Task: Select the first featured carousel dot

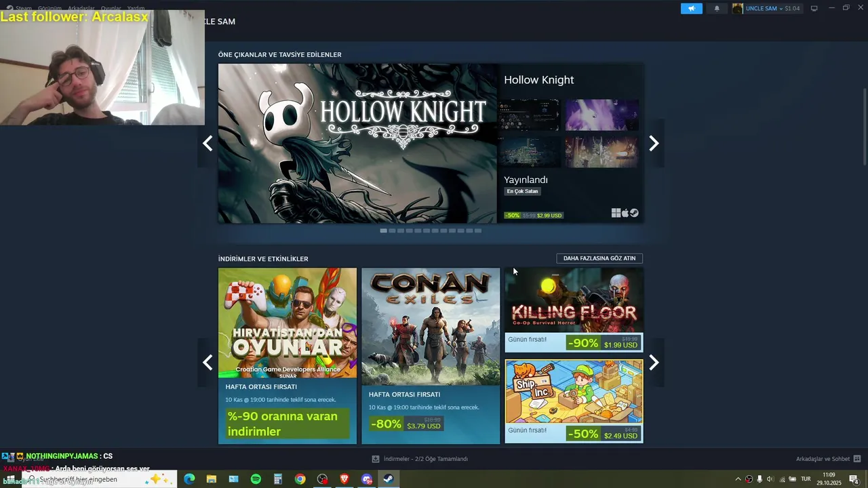Action: tap(383, 230)
